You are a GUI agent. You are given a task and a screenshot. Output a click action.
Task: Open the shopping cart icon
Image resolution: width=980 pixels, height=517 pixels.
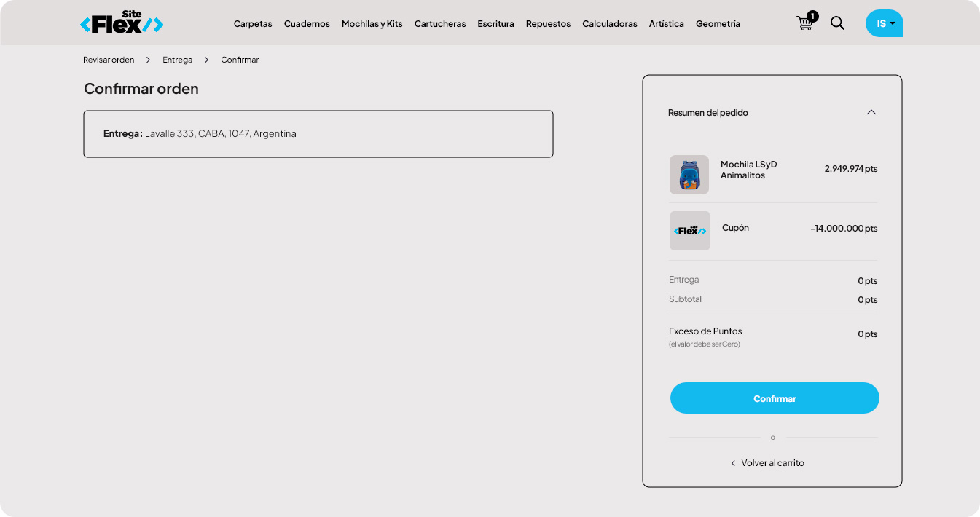click(x=805, y=23)
